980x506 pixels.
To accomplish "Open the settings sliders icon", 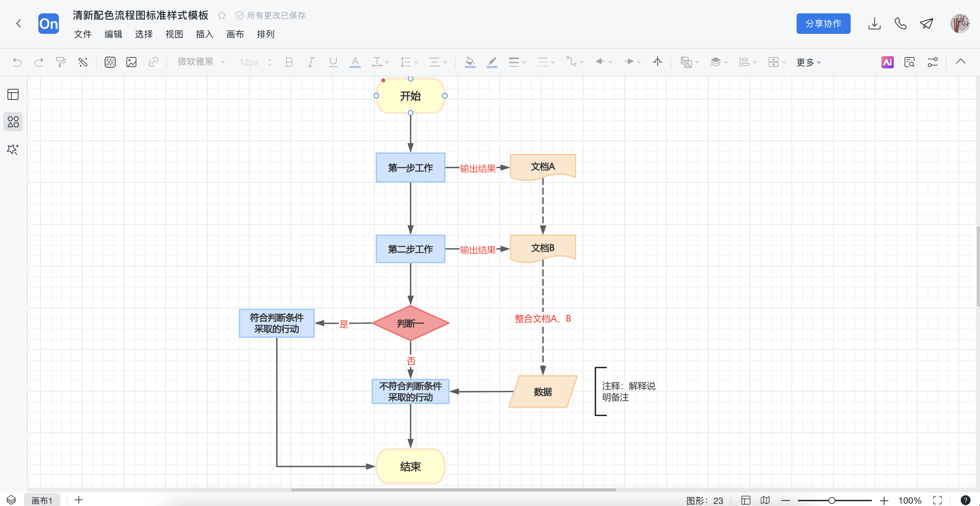I will pyautogui.click(x=932, y=62).
